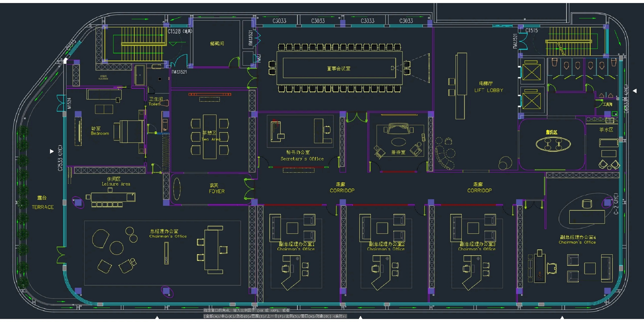The width and height of the screenshot is (644, 322).
Task: Click the white triangle marker at right edge
Action: tap(635, 91)
